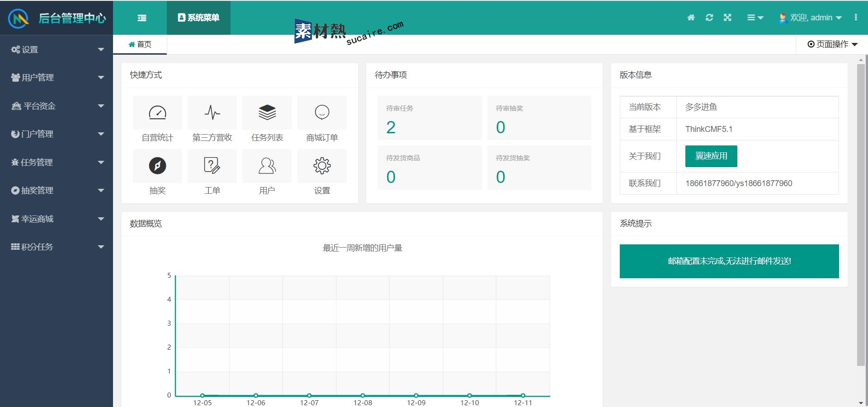Open the 待审任务 card showing 2
Viewport: 868px width, 407px height.
429,118
